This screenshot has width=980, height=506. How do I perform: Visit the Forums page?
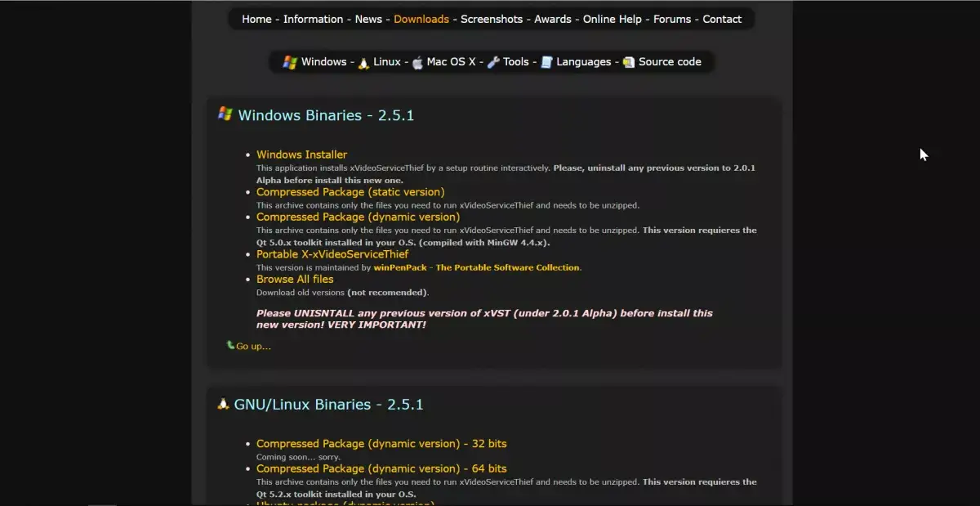click(672, 19)
